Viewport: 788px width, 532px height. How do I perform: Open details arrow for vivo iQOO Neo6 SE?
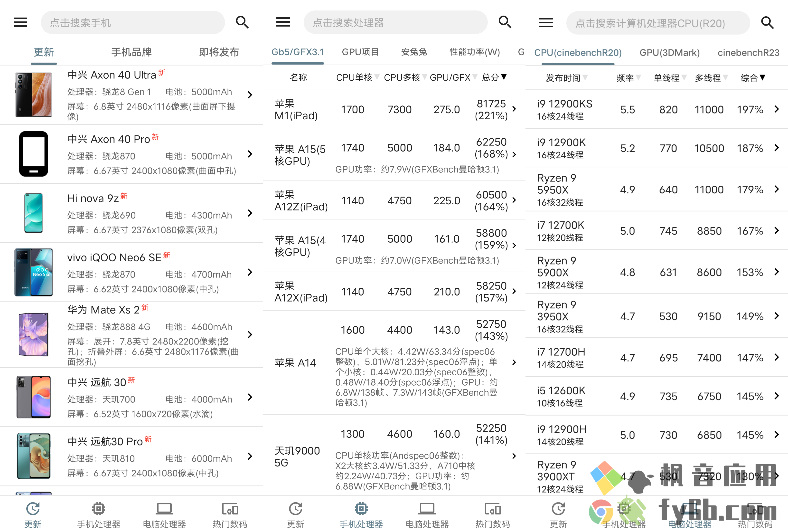tap(250, 272)
